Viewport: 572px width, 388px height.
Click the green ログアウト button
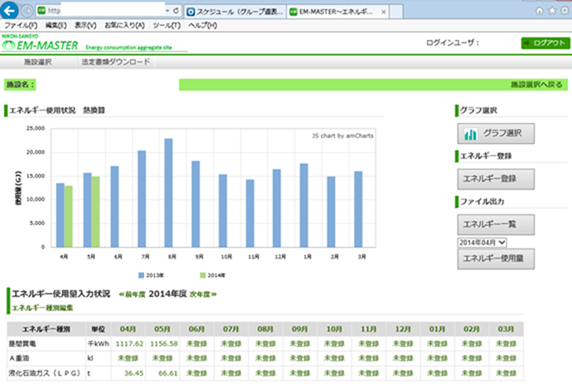click(545, 43)
